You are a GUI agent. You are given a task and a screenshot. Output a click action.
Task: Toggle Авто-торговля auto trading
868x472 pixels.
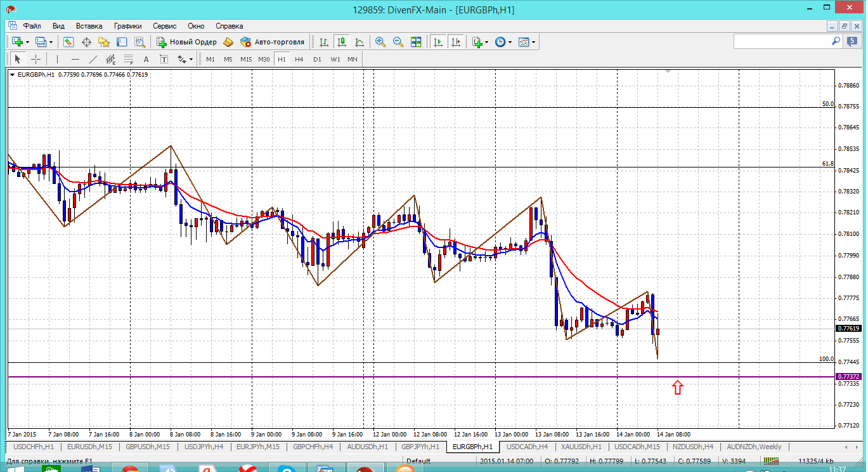(272, 42)
